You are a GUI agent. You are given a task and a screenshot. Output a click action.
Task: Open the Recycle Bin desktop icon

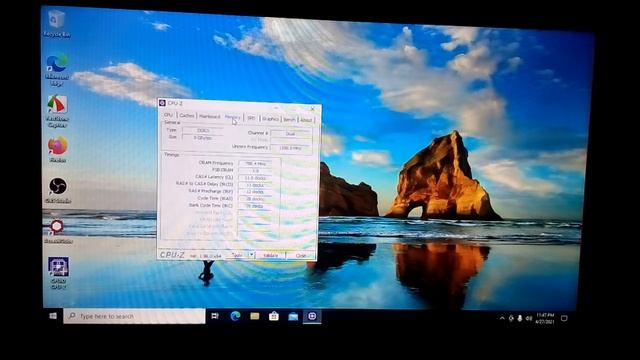coord(56,24)
